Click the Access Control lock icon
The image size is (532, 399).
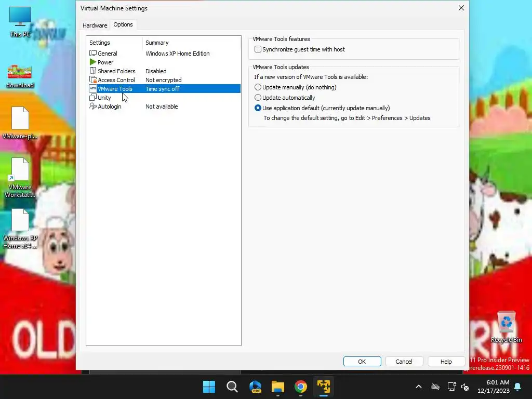(92, 79)
